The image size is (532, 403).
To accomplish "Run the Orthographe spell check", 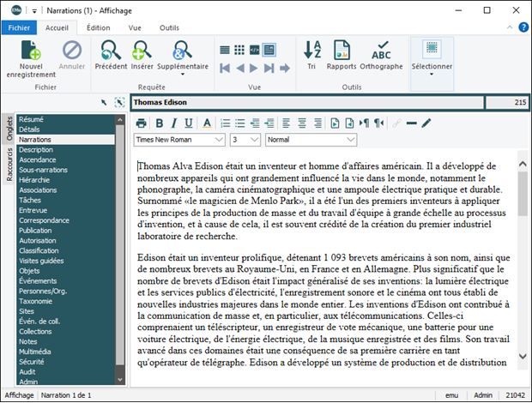I will (x=381, y=51).
